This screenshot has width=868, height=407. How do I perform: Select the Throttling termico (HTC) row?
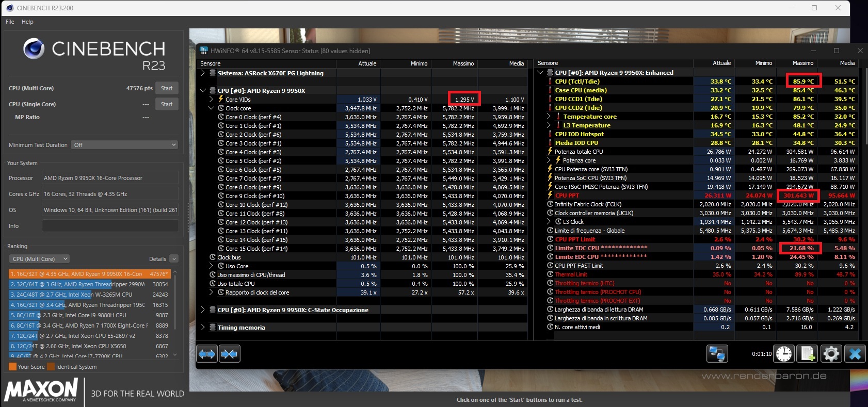coord(697,283)
